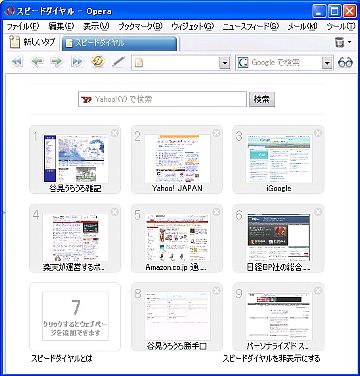Go back with the green left arrow
The image size is (360, 376).
tap(38, 62)
